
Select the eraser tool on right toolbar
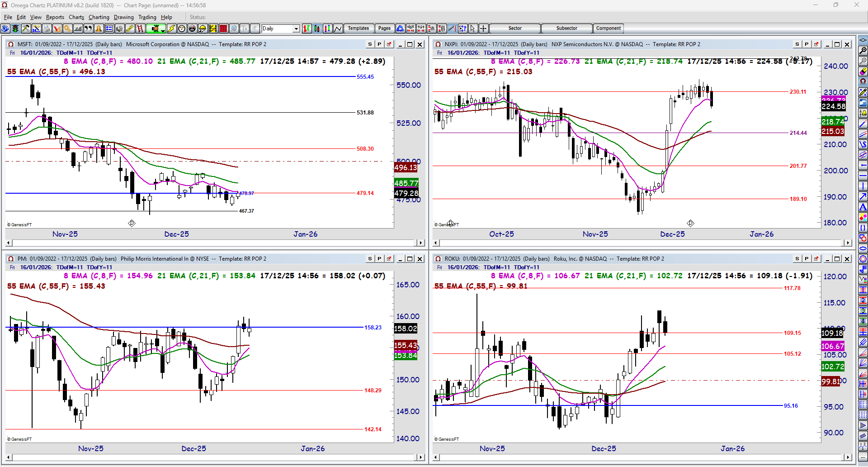pyautogui.click(x=863, y=71)
